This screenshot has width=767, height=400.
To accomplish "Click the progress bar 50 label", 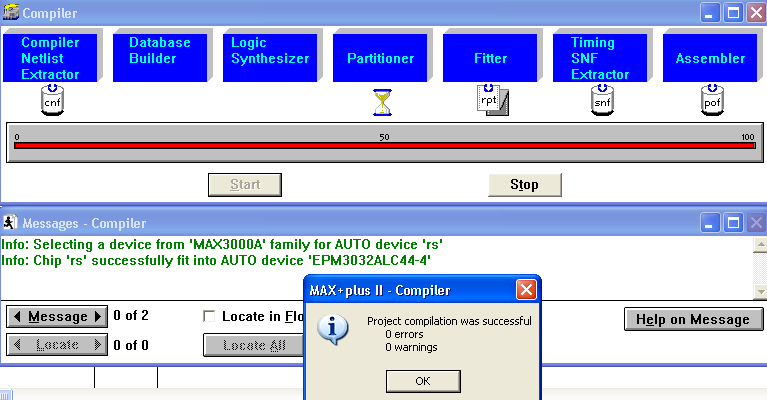I will [x=384, y=137].
